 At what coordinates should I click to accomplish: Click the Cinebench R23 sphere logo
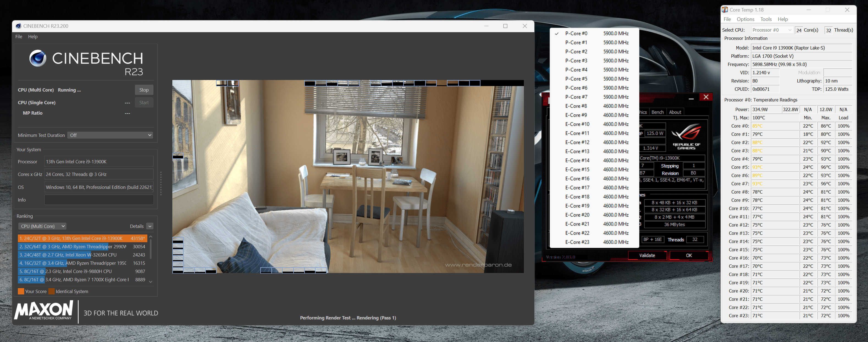click(38, 58)
